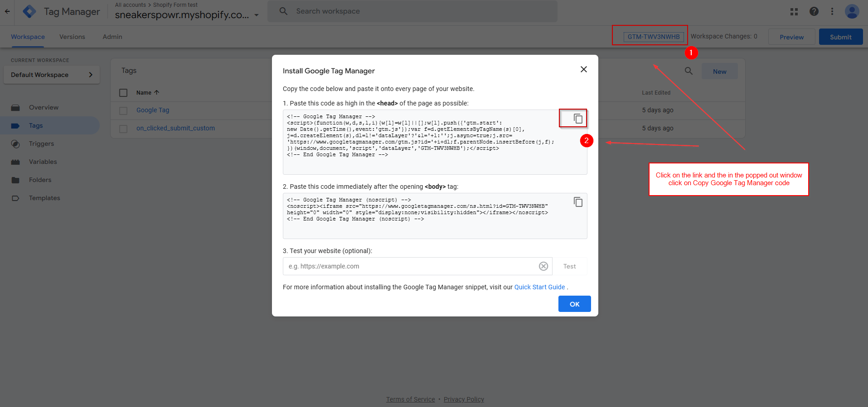Screen dimensions: 868x407
Task: Click the Folders icon in sidebar
Action: (15, 180)
